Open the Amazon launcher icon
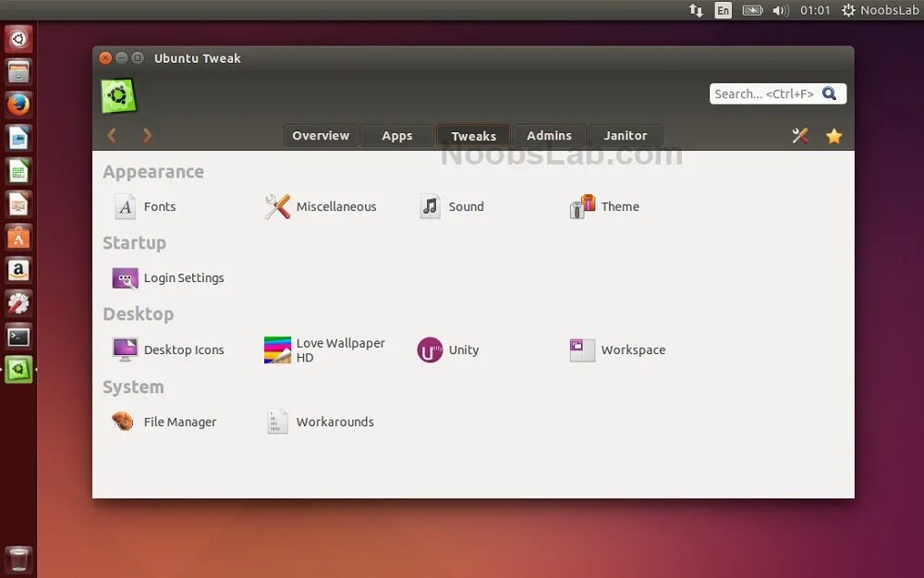The height and width of the screenshot is (578, 924). coord(18,271)
